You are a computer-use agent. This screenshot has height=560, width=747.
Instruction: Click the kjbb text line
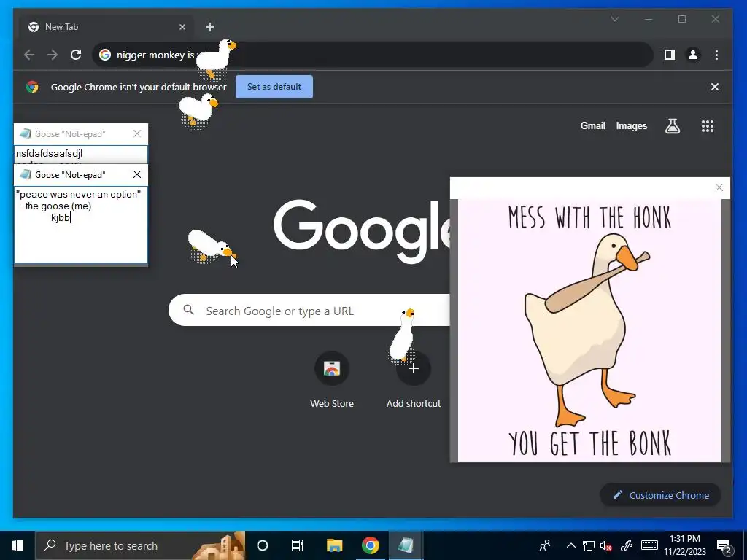(61, 217)
